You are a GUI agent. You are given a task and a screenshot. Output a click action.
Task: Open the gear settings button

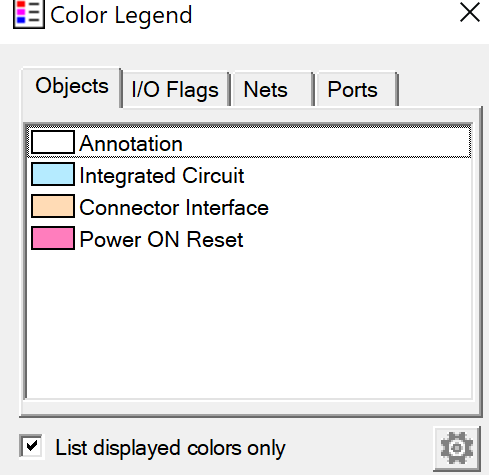(457, 448)
